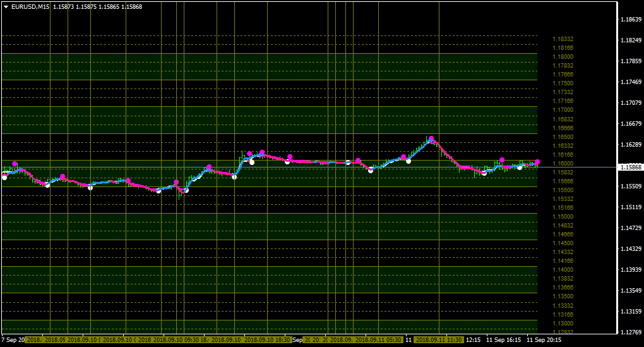Click the 2018.09.11 05:30 time label

(x=379, y=340)
